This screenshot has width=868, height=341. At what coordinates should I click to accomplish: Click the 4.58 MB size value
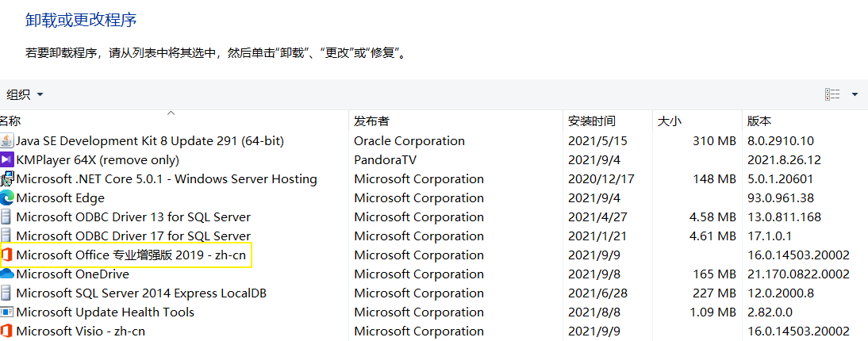[712, 217]
